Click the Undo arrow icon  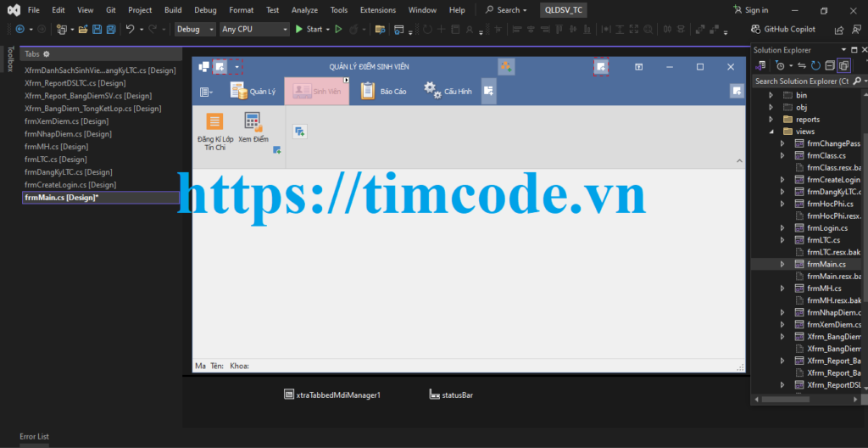click(130, 30)
